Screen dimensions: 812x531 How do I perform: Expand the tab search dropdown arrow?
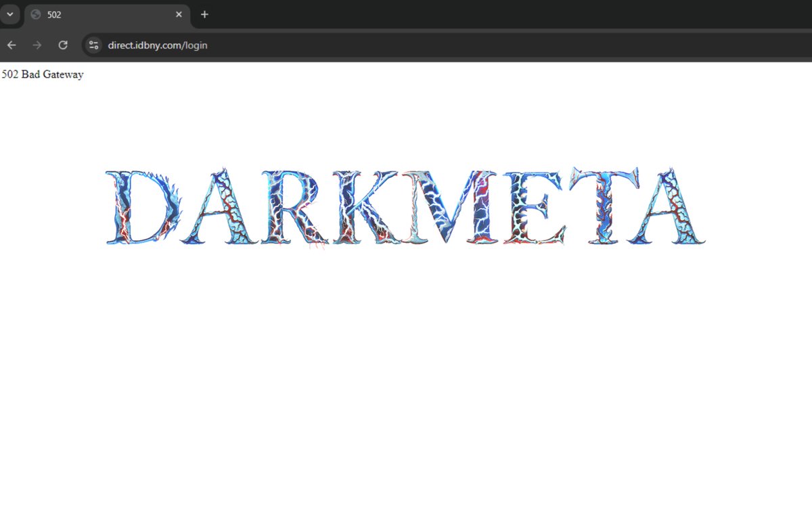(9, 14)
